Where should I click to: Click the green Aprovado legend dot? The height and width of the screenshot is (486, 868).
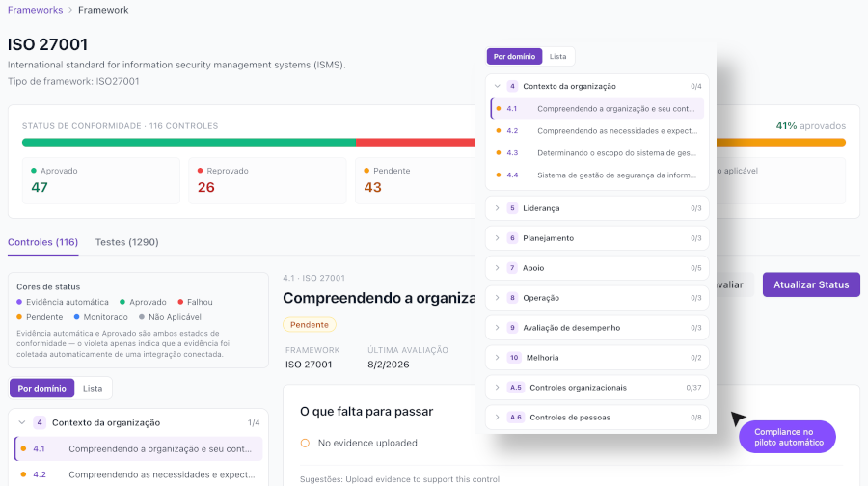pos(122,302)
